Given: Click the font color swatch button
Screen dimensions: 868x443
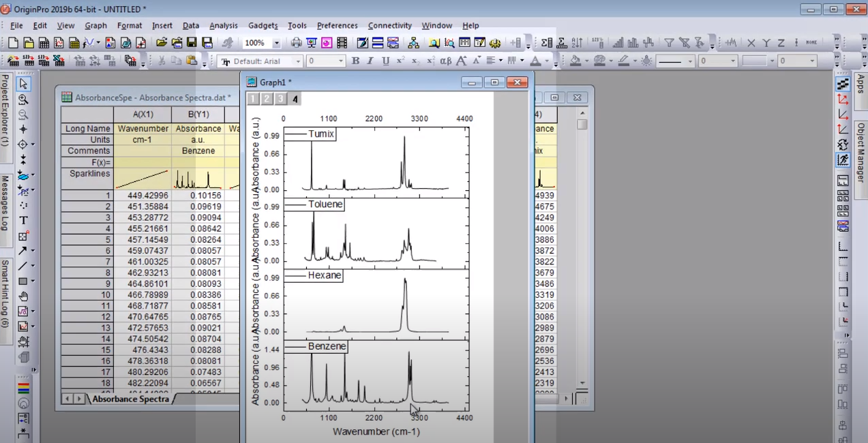Looking at the screenshot, I should [535, 61].
